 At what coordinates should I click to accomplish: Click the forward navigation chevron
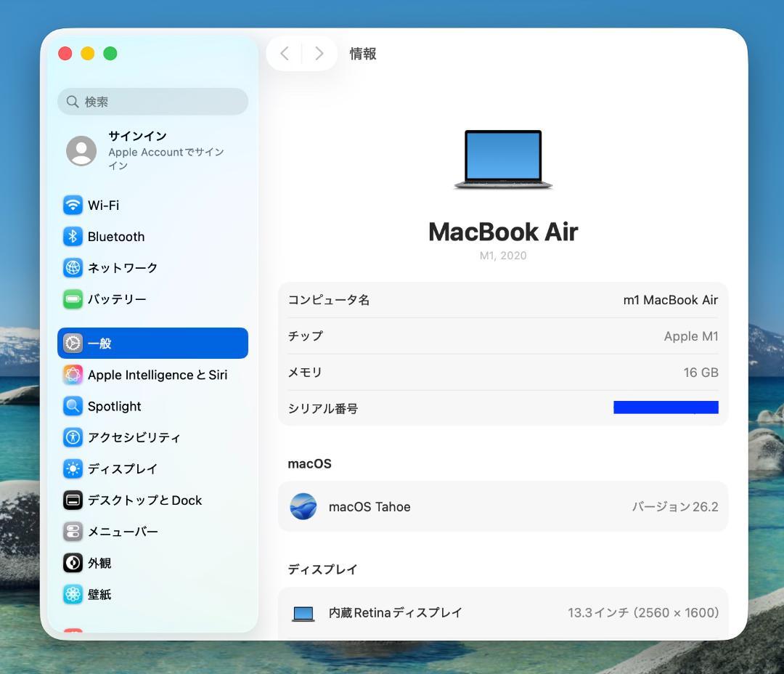(x=319, y=53)
